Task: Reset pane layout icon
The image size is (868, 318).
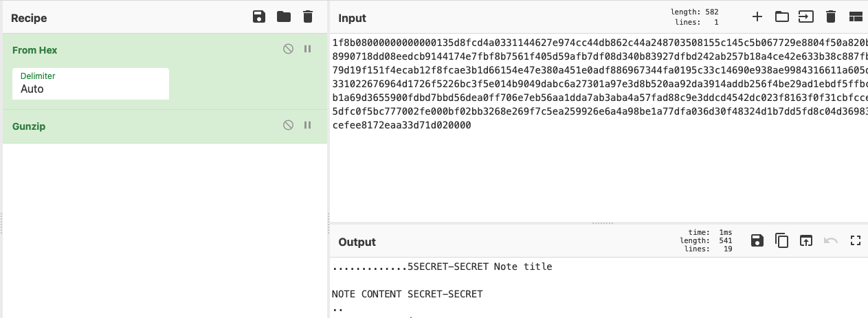Action: pyautogui.click(x=856, y=16)
